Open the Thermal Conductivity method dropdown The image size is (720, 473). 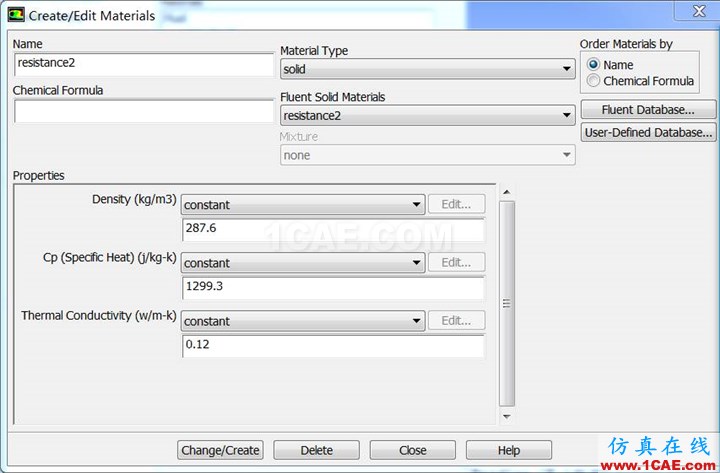[x=303, y=321]
